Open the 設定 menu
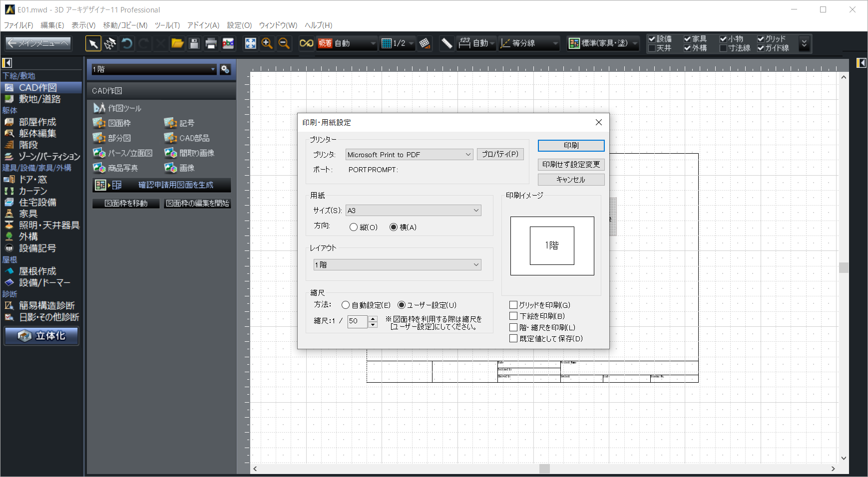This screenshot has height=477, width=868. tap(239, 25)
